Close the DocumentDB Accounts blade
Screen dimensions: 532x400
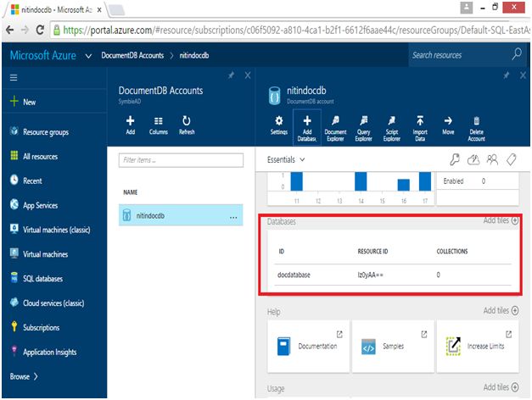(248, 75)
